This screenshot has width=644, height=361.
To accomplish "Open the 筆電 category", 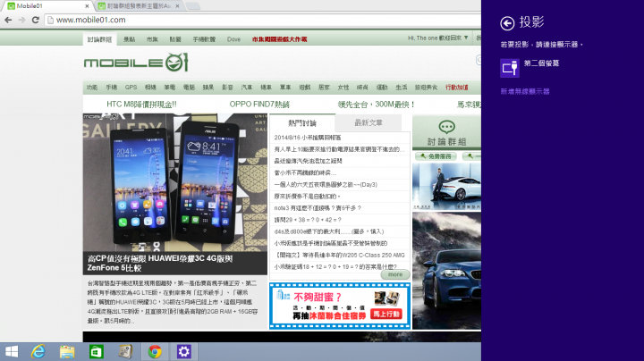I will click(170, 88).
